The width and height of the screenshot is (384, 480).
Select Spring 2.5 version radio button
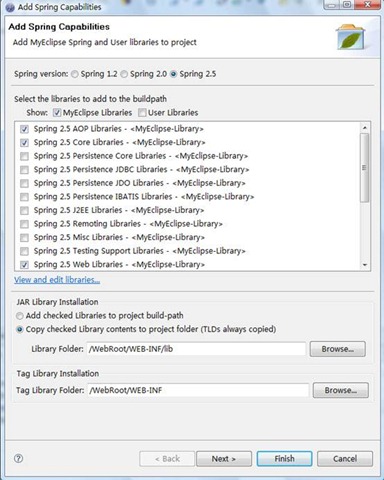point(173,74)
